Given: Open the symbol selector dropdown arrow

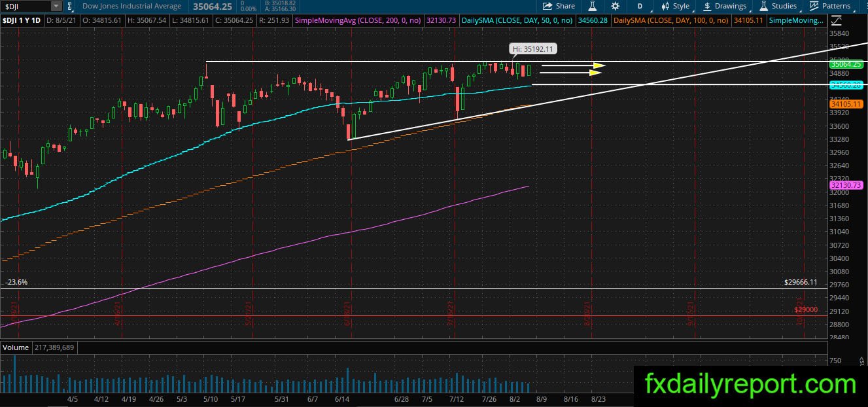Looking at the screenshot, I should [x=56, y=6].
